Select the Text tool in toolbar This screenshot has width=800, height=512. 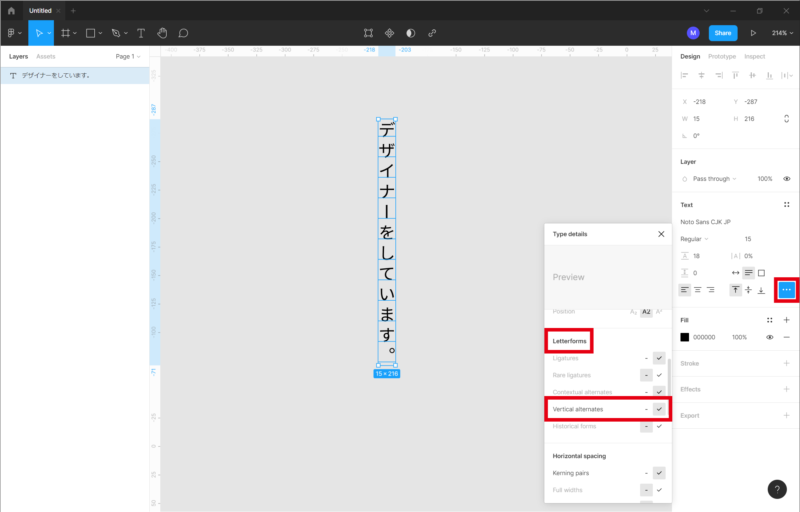(140, 33)
